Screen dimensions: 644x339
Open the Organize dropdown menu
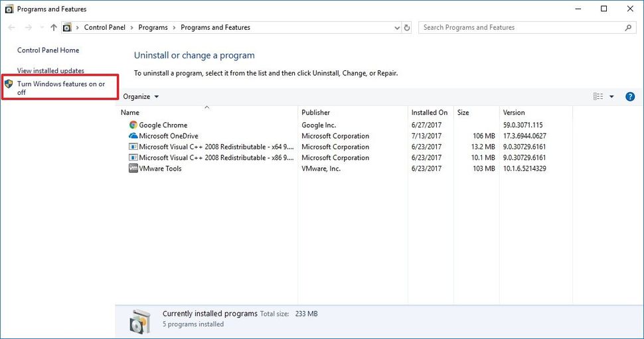point(141,97)
